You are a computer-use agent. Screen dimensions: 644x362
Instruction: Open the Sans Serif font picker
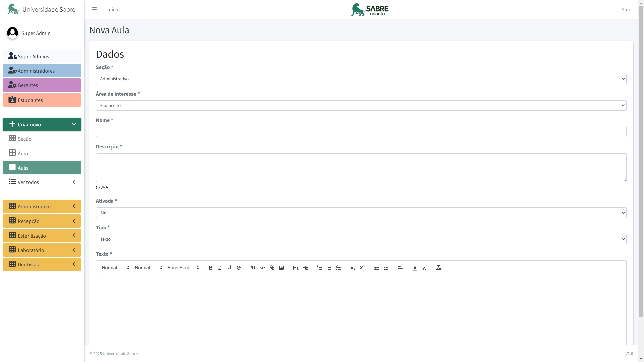pos(183,268)
